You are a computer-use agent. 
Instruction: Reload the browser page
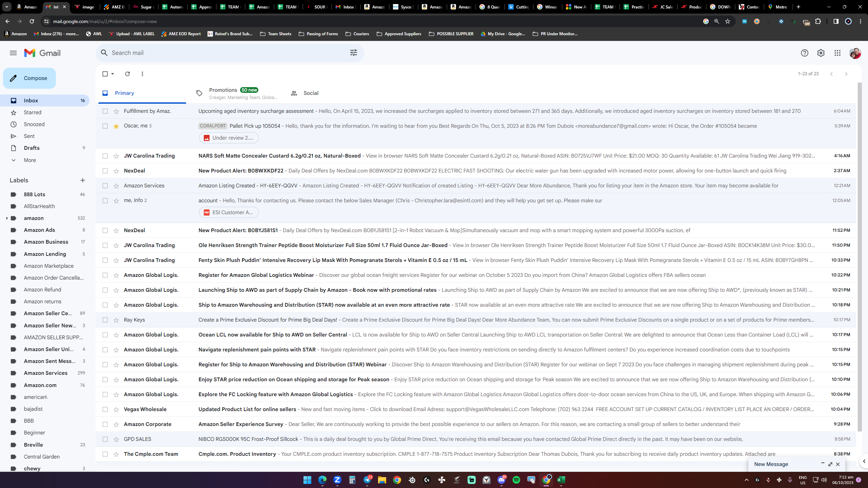click(32, 21)
